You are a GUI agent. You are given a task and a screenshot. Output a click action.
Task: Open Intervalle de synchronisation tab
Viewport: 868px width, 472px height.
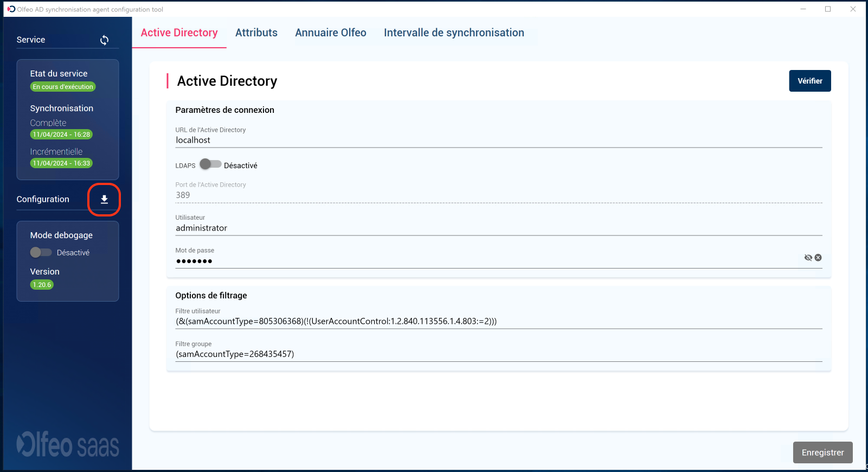[x=454, y=33]
